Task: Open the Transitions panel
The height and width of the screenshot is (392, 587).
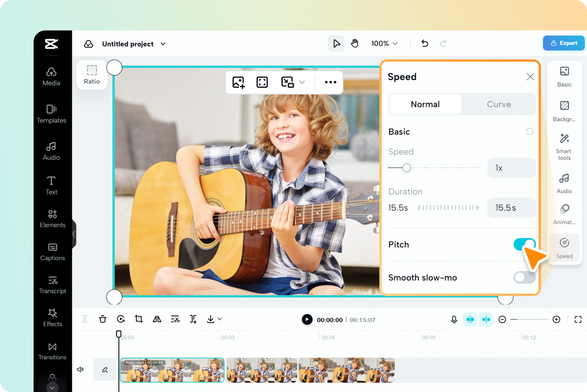Action: coord(52,351)
